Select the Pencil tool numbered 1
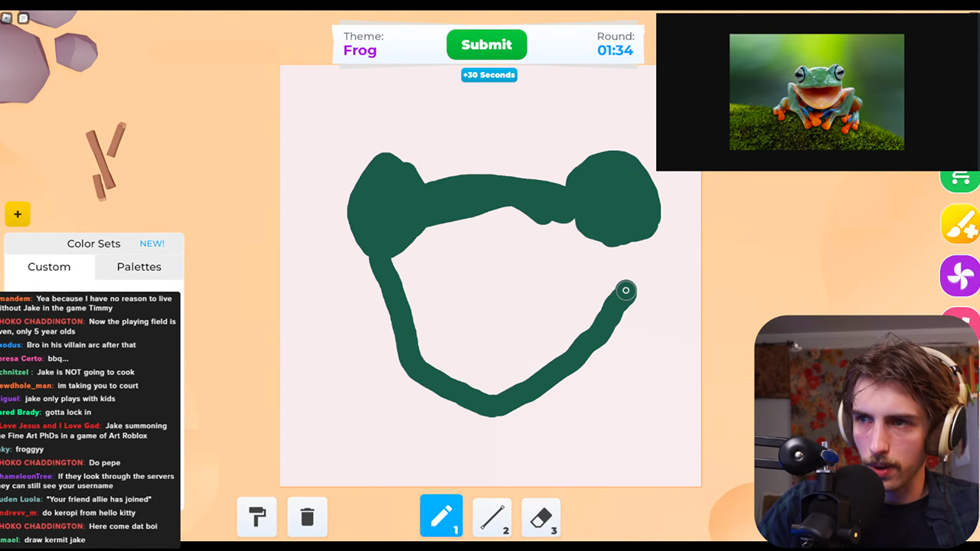This screenshot has height=551, width=980. (x=441, y=516)
